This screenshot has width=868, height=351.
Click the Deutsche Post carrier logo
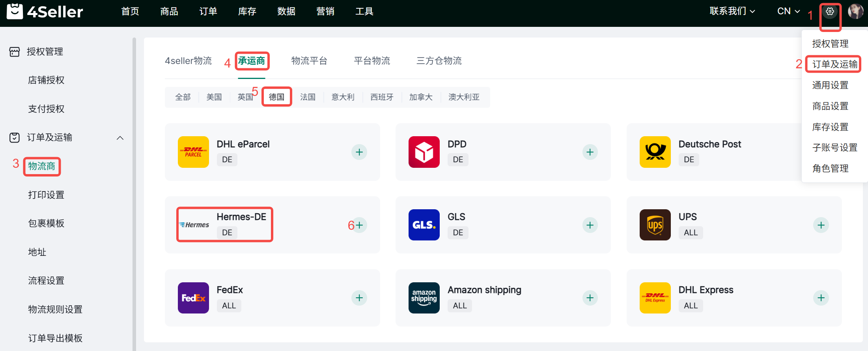click(x=655, y=152)
